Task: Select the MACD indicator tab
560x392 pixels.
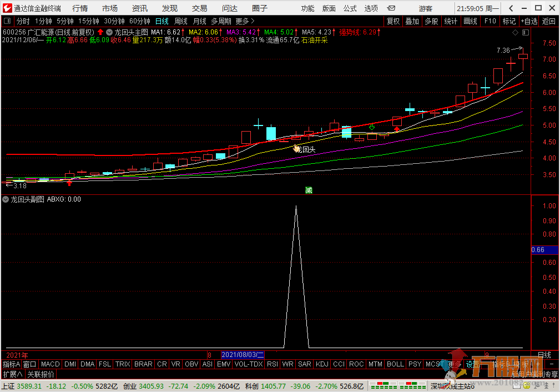Action: [51, 364]
